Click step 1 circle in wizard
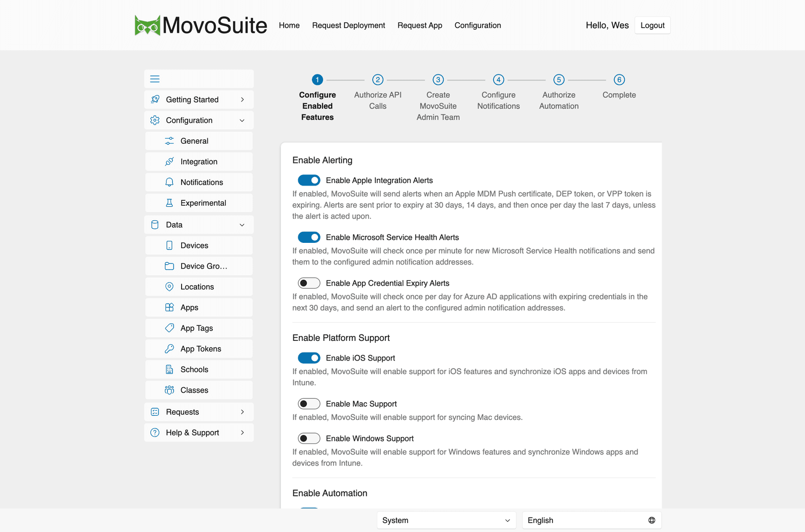This screenshot has width=805, height=532. 317,80
